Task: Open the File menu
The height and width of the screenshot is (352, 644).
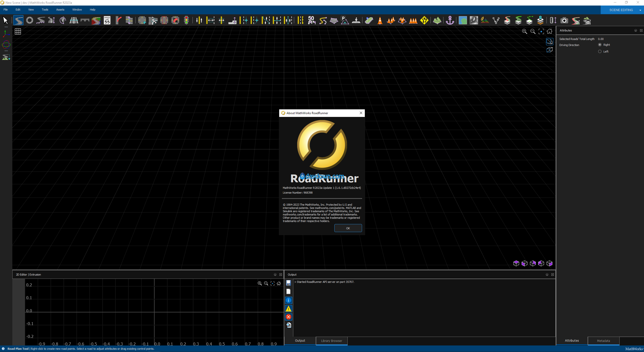Action: (x=6, y=10)
